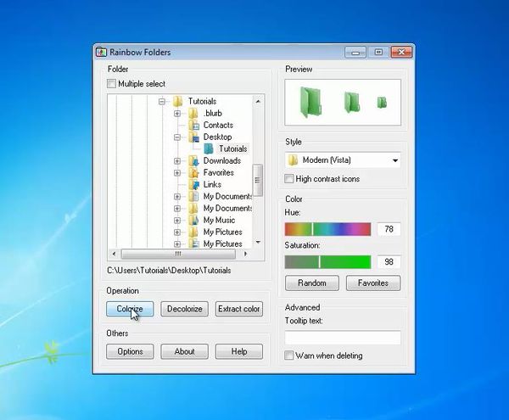
Task: Select Downloads in the folder tree
Action: 222,161
